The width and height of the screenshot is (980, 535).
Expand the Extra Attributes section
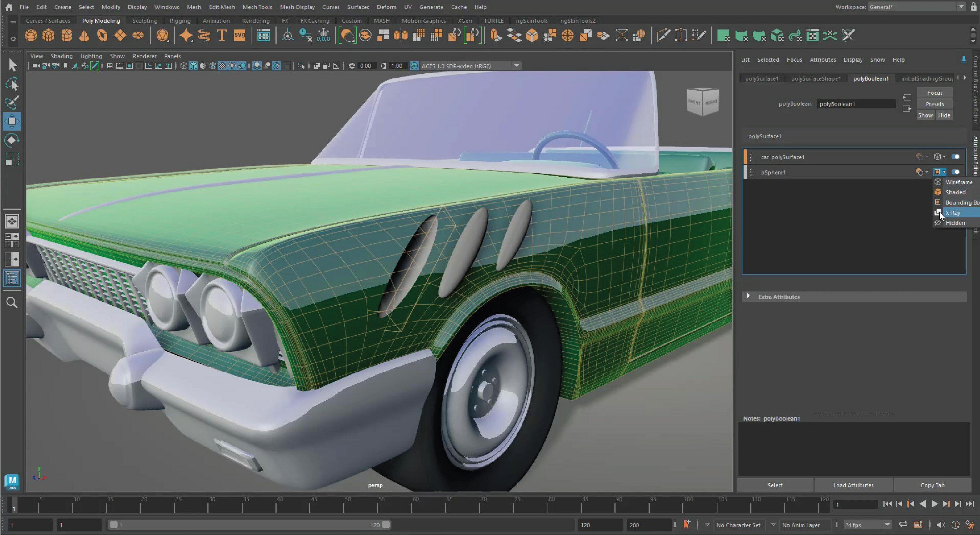coord(748,297)
